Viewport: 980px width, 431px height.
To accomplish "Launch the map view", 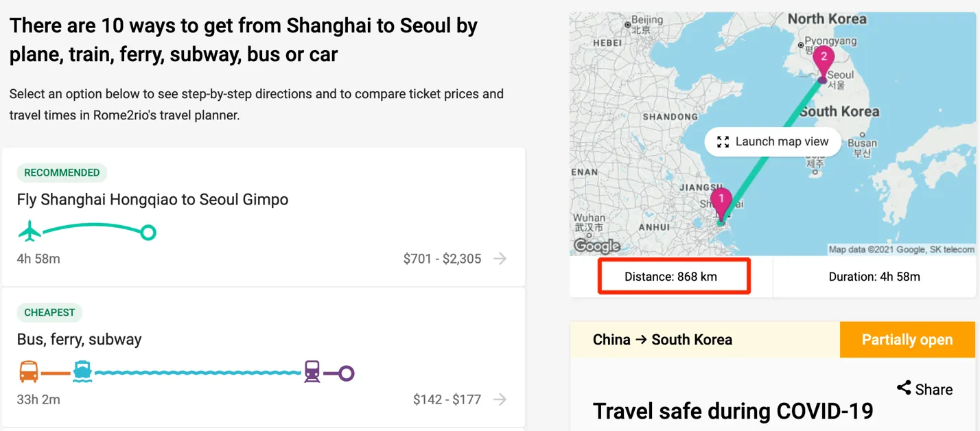I will tap(773, 142).
